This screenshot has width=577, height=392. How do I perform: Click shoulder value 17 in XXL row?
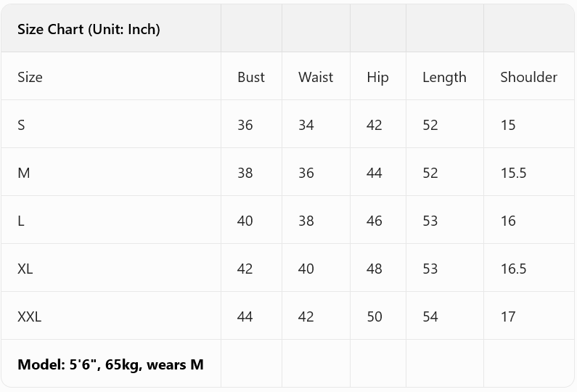(x=508, y=317)
